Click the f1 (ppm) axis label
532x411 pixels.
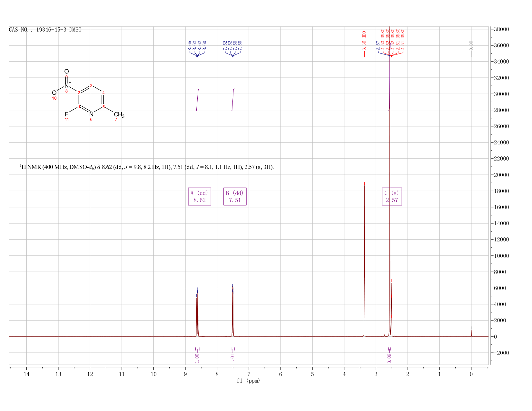(248, 381)
